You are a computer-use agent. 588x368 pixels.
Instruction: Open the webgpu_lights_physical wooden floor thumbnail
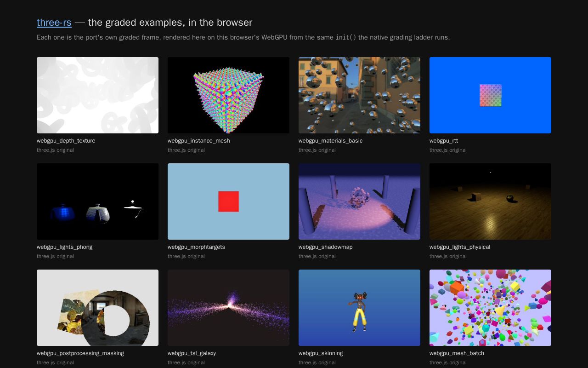click(x=490, y=201)
